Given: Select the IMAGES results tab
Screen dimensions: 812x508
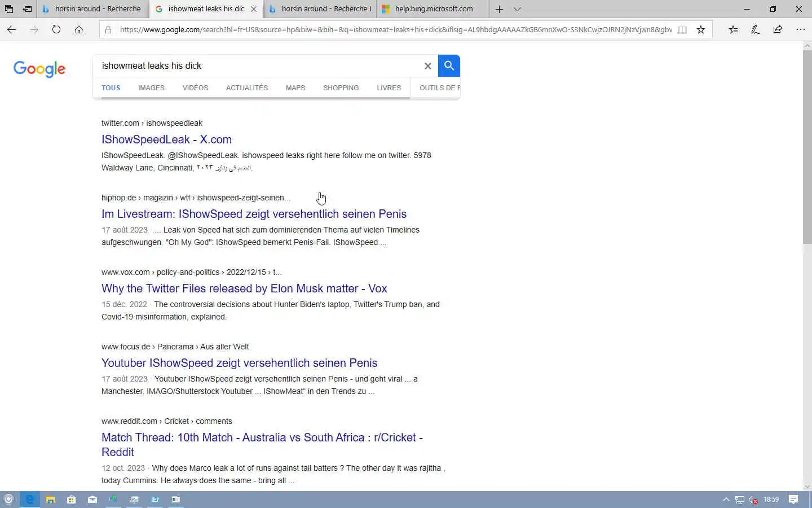Looking at the screenshot, I should (151, 88).
